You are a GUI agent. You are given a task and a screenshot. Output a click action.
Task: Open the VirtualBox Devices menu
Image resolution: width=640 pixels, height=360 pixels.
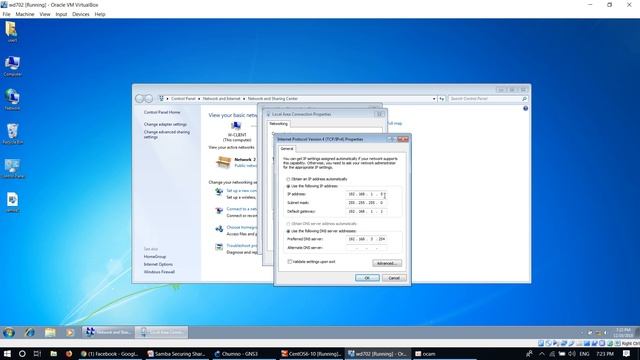click(x=80, y=14)
